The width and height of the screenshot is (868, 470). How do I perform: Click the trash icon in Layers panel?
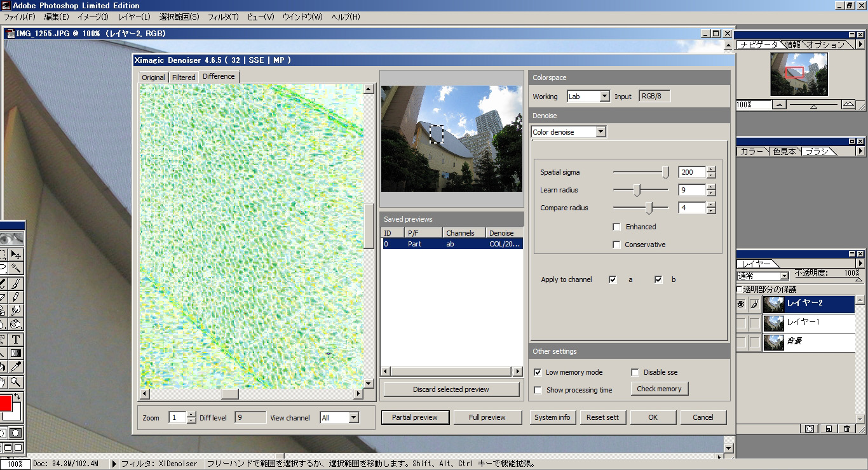pyautogui.click(x=846, y=429)
